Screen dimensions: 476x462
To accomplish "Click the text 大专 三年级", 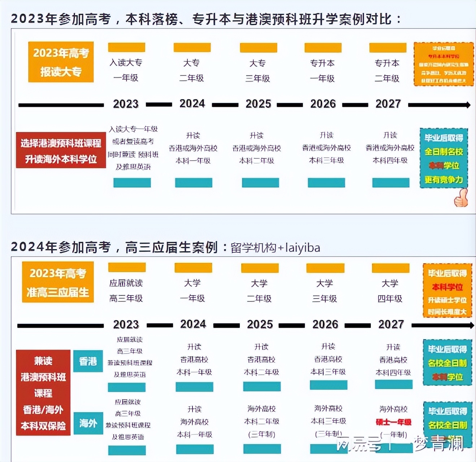I will point(258,71).
